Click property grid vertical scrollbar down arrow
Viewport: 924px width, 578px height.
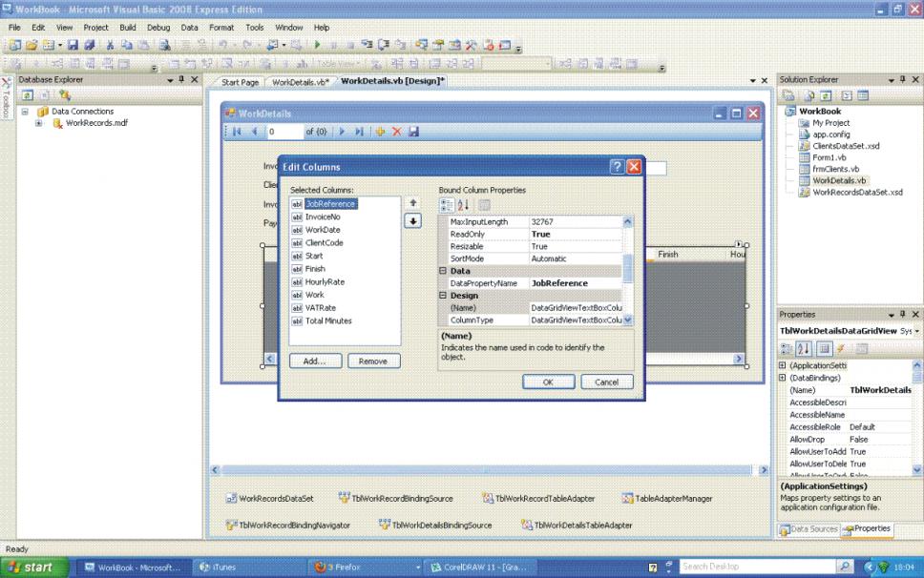(x=627, y=320)
